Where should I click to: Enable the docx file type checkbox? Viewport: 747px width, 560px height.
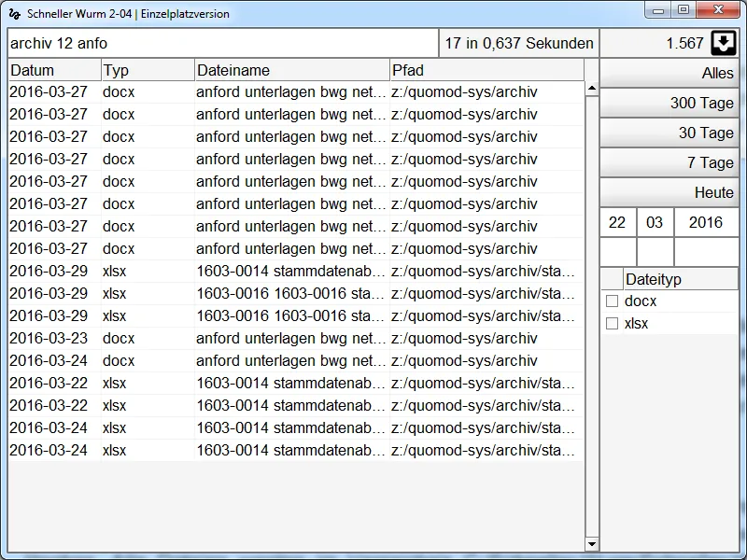[613, 301]
